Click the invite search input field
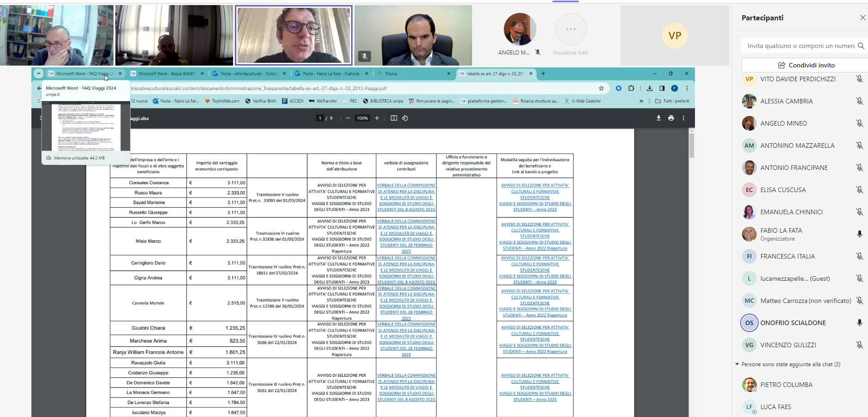The height and width of the screenshot is (417, 868). 800,46
